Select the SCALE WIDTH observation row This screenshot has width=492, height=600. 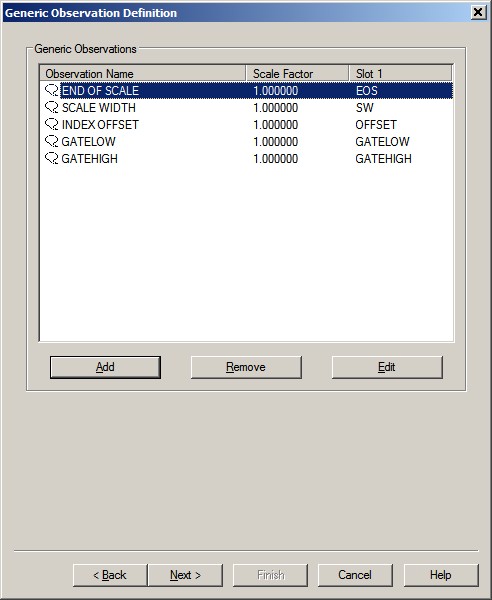pos(246,108)
